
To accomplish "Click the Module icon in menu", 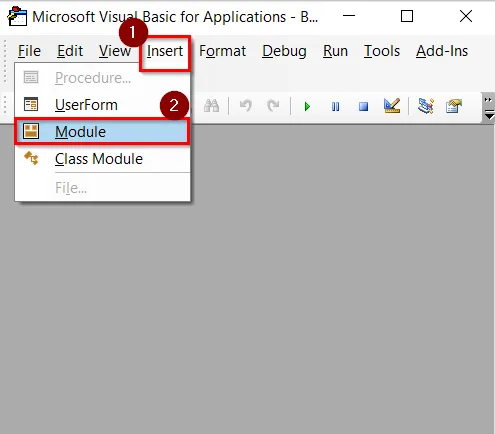I will (x=31, y=131).
